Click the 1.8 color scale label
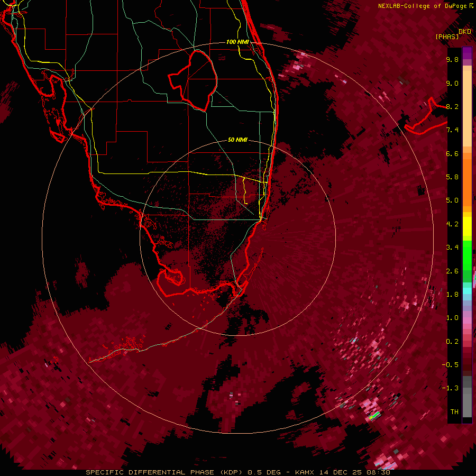 pos(452,295)
